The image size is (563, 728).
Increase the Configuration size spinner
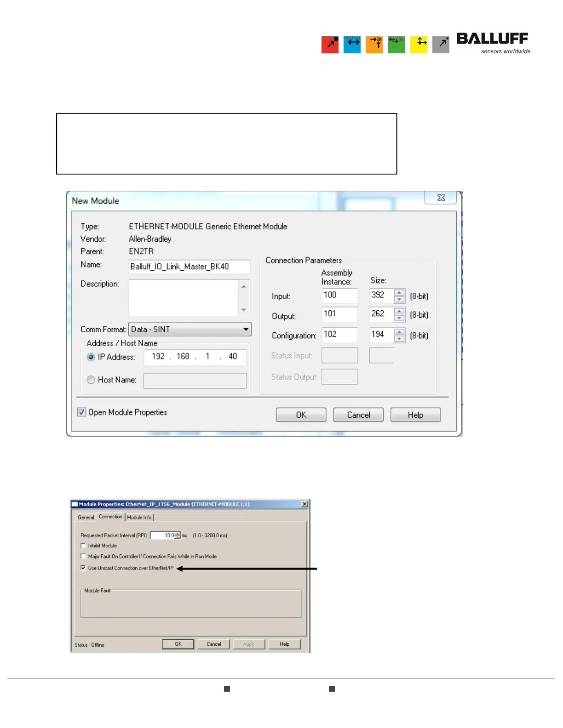pyautogui.click(x=399, y=332)
